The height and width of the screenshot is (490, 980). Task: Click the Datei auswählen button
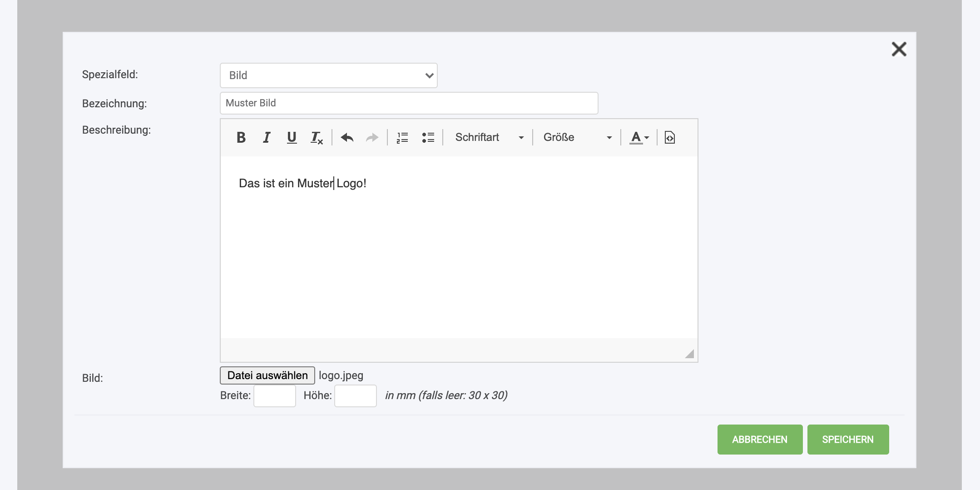point(267,375)
